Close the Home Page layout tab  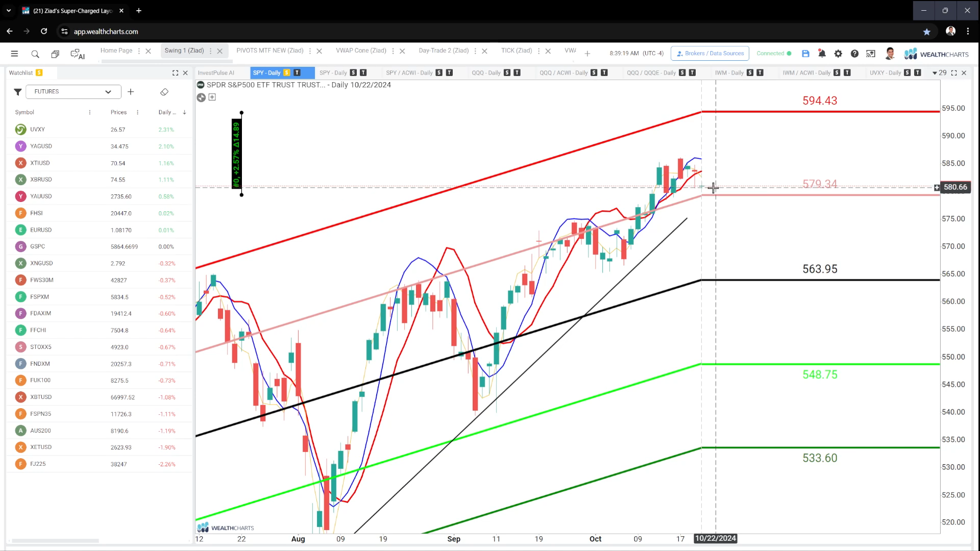(148, 51)
